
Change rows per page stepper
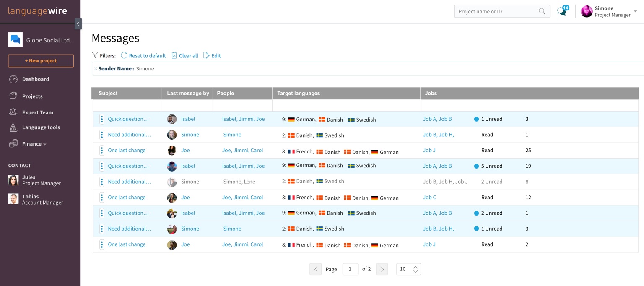tap(415, 269)
